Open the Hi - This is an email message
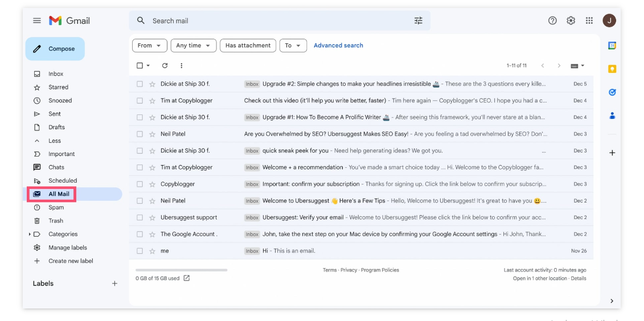 (361, 251)
